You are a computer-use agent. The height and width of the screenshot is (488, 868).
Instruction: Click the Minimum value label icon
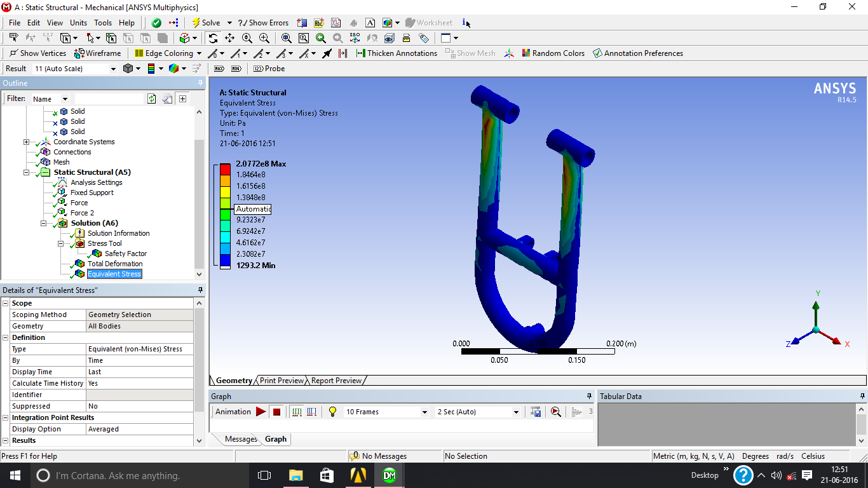pyautogui.click(x=236, y=69)
